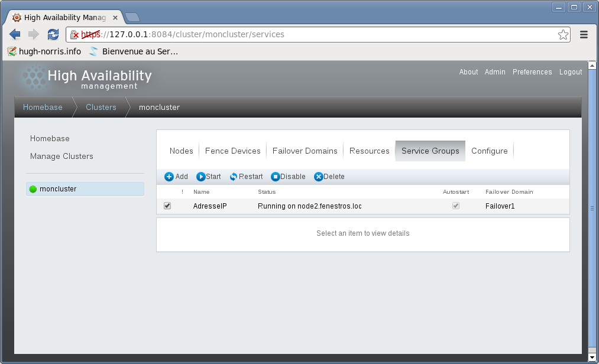Click the URL address bar
Image resolution: width=599 pixels, height=364 pixels.
click(x=319, y=34)
